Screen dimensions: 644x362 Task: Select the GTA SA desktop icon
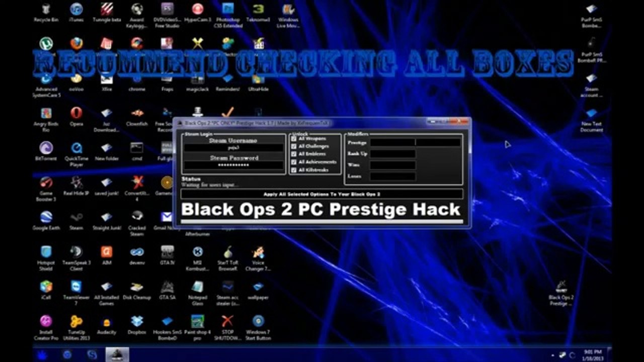coord(167,290)
